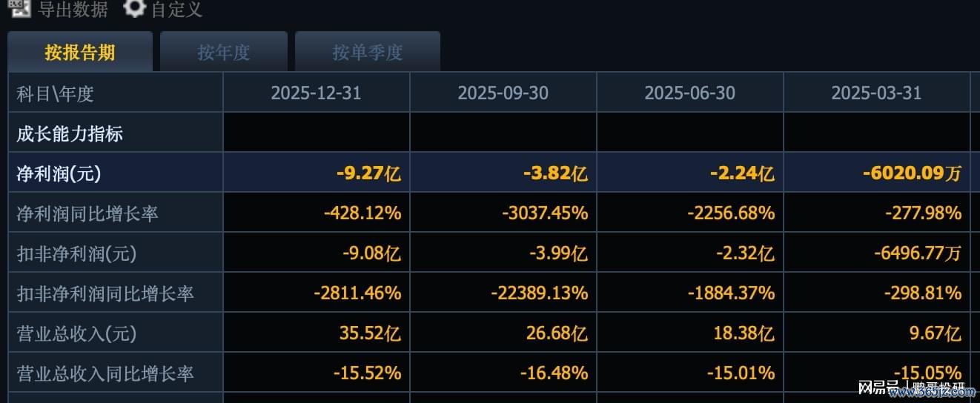
Task: Select the 扣非净利润(元) row label
Action: click(77, 254)
